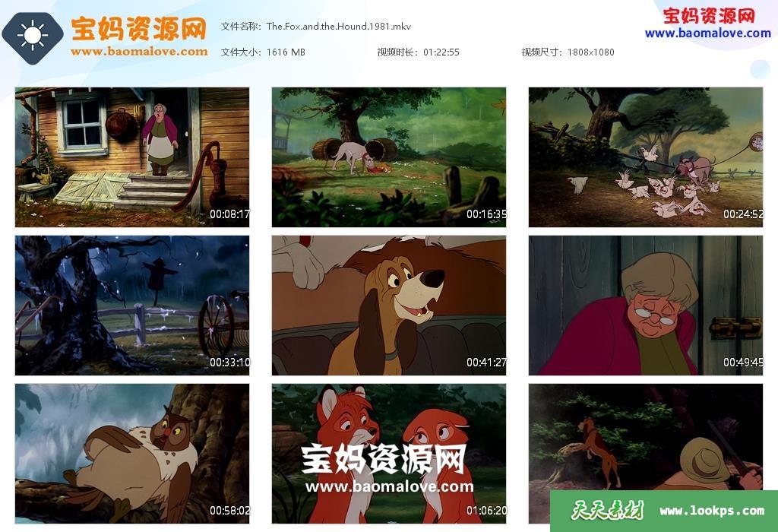Open the owl thumbnail at 00:58:02
Image resolution: width=778 pixels, height=532 pixels.
pos(132,454)
